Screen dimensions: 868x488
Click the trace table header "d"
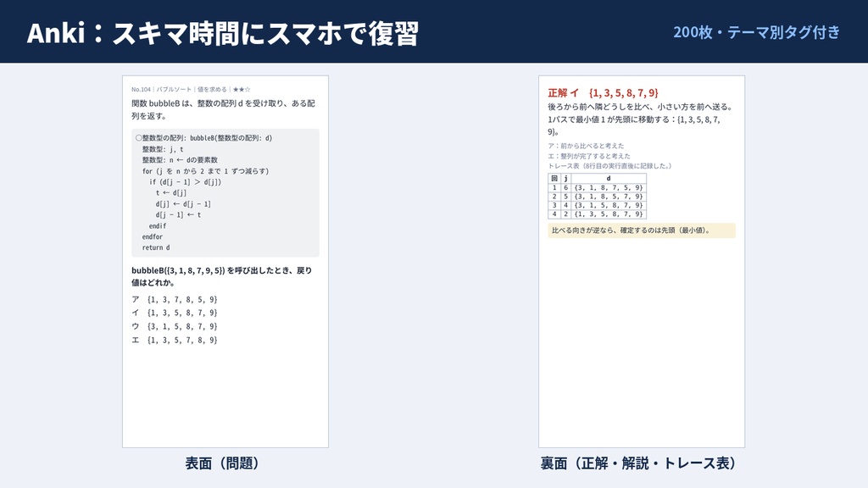tap(609, 178)
